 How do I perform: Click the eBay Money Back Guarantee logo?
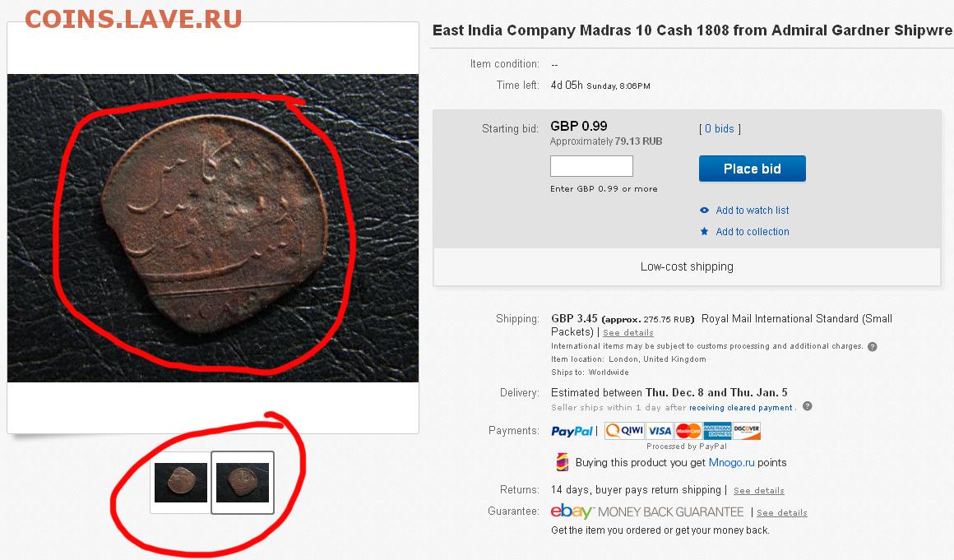[x=646, y=512]
